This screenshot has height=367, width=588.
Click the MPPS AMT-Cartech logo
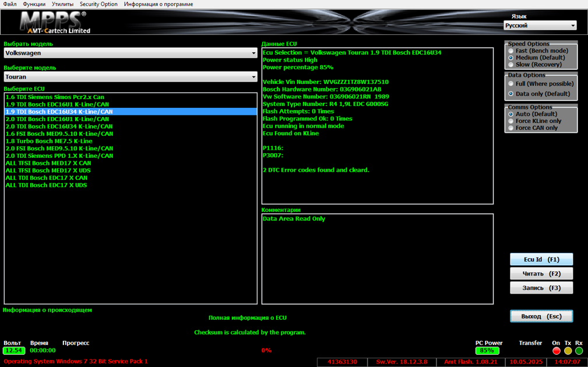pyautogui.click(x=55, y=23)
